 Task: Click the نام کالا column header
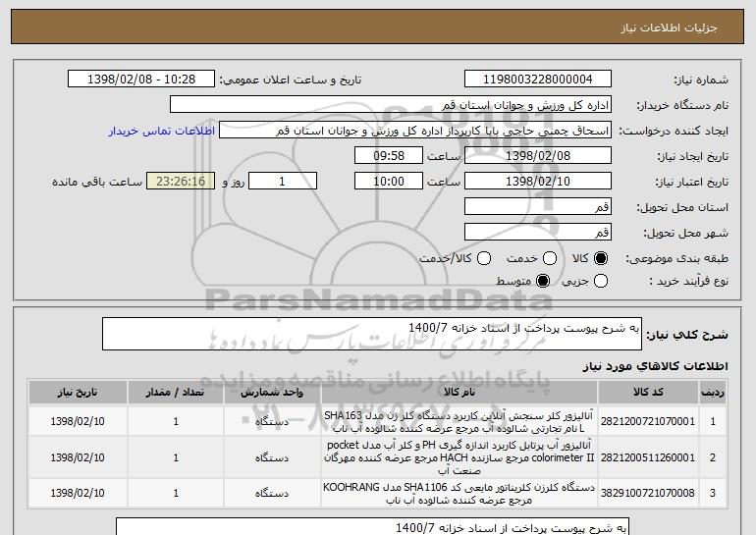[x=459, y=393]
